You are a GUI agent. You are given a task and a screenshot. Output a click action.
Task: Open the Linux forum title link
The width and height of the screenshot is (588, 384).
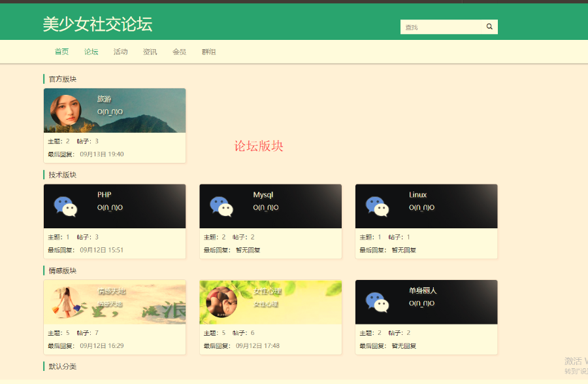(417, 195)
